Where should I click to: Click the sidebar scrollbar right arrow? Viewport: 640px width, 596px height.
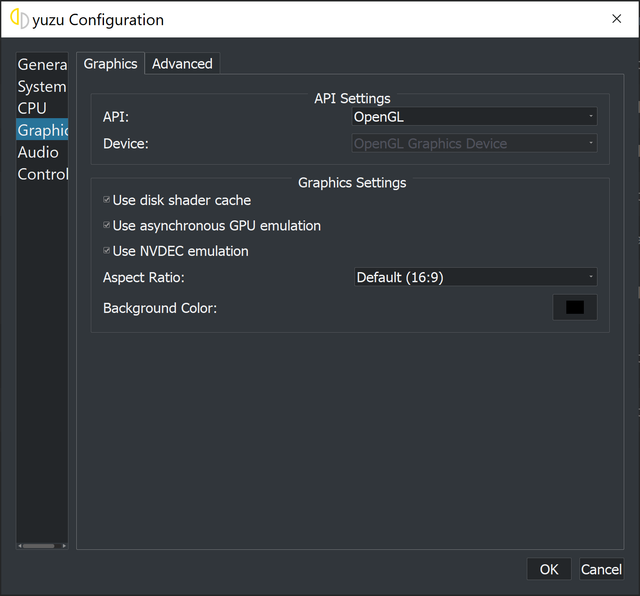point(64,546)
